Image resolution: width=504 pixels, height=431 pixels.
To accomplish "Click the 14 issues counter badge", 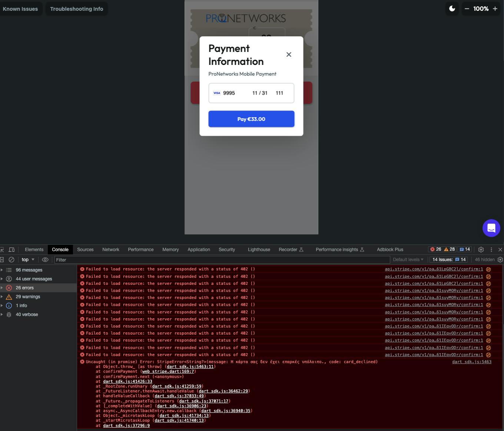I will pyautogui.click(x=465, y=249).
